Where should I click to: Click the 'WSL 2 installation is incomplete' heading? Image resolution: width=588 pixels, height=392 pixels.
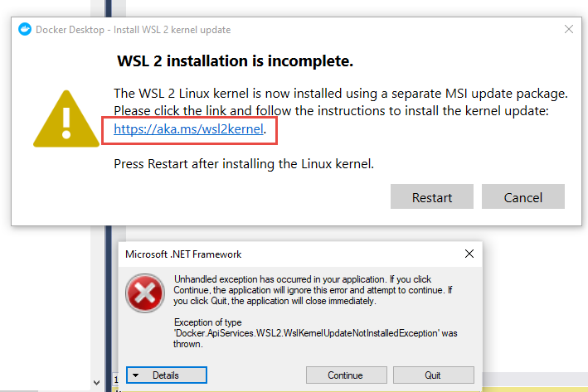[236, 60]
